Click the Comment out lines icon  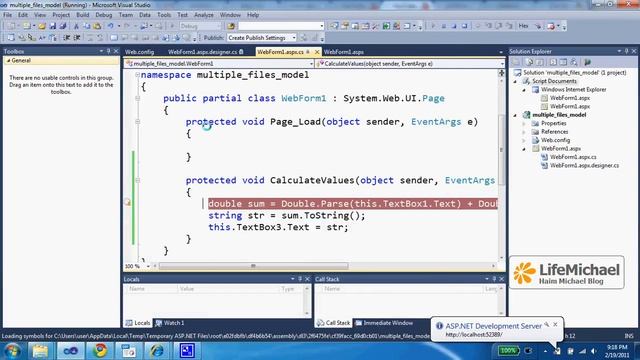coord(90,38)
